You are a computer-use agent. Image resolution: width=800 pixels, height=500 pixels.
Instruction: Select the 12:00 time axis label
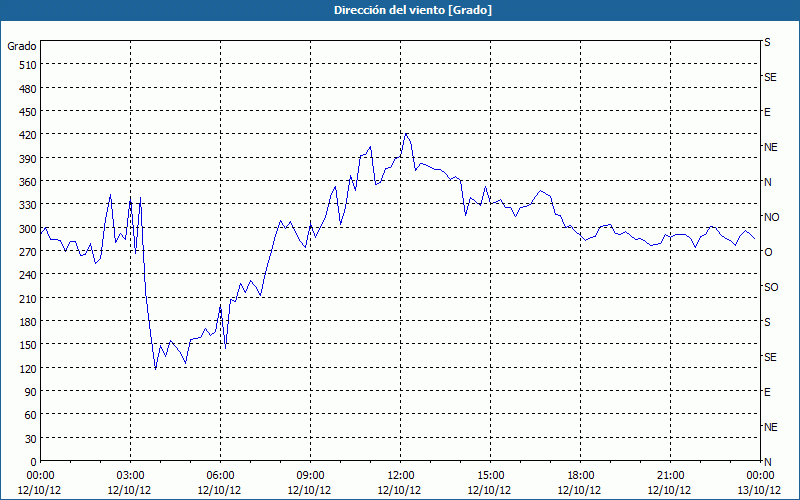(401, 476)
